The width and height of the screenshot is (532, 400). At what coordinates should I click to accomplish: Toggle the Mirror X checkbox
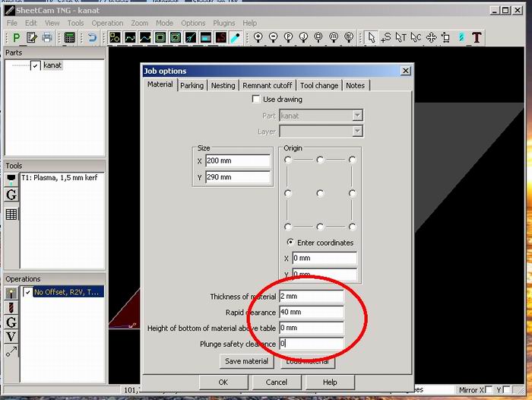489,389
